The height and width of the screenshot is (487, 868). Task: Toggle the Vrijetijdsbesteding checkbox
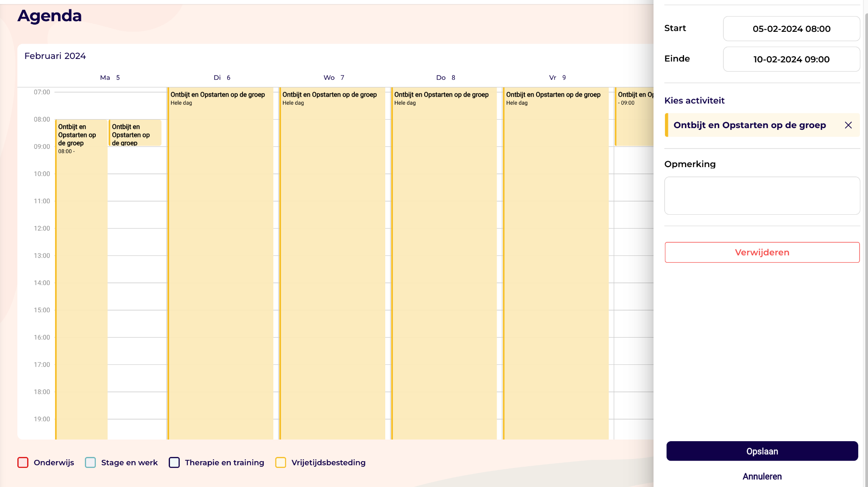(x=281, y=462)
